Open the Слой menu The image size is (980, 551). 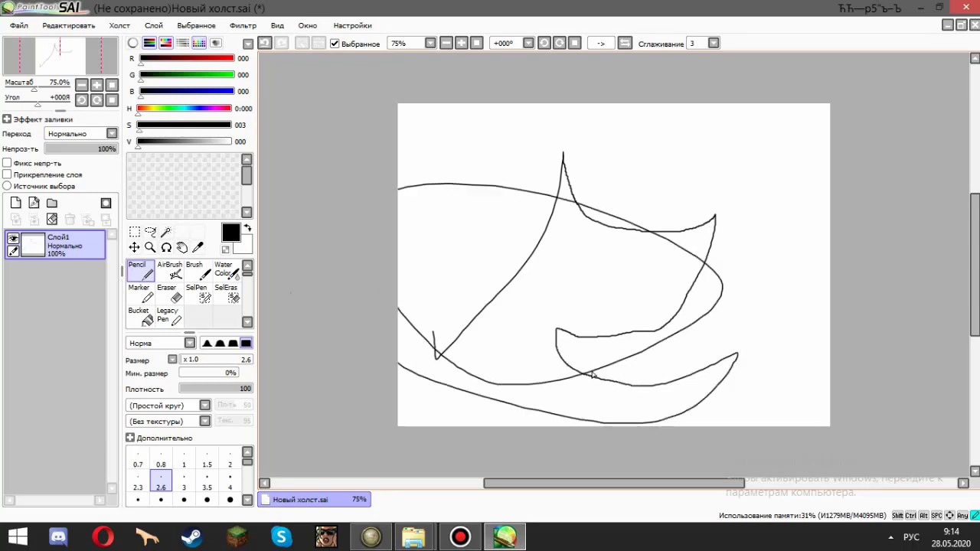tap(153, 25)
